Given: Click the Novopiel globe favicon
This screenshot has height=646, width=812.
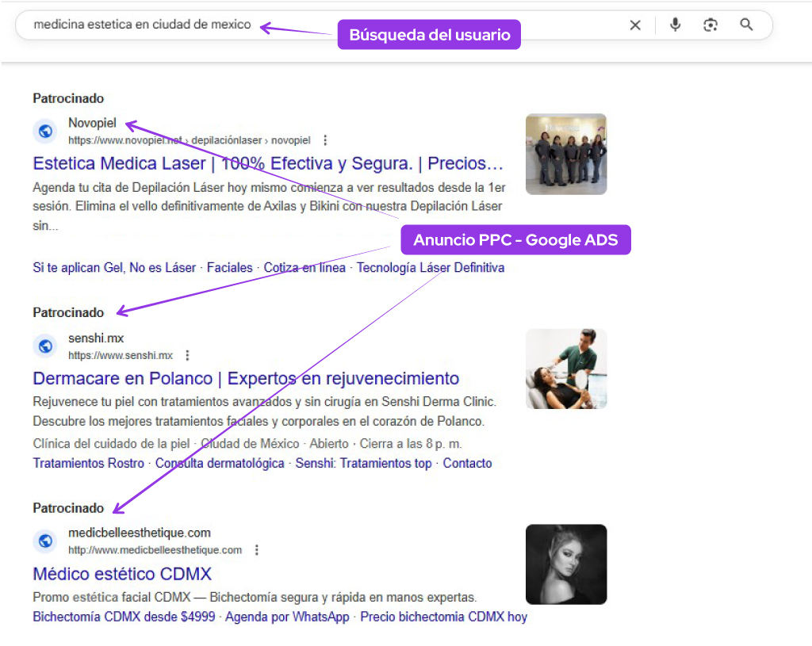Looking at the screenshot, I should click(x=45, y=131).
